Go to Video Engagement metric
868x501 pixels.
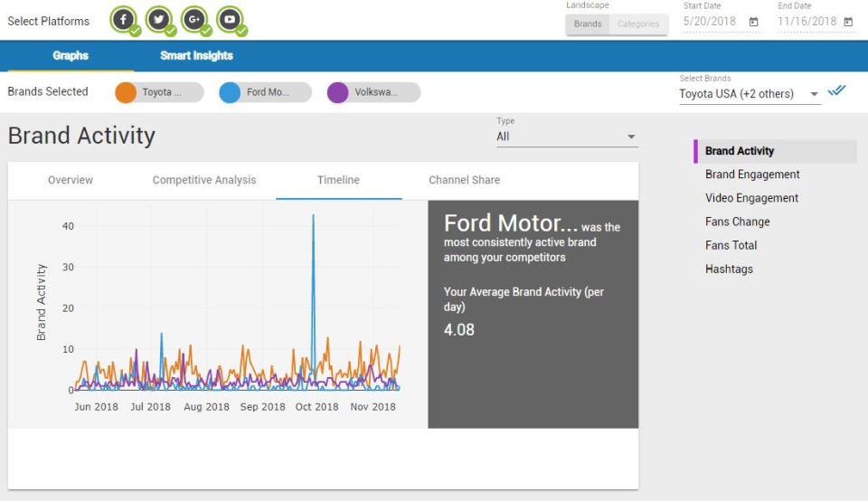click(751, 198)
